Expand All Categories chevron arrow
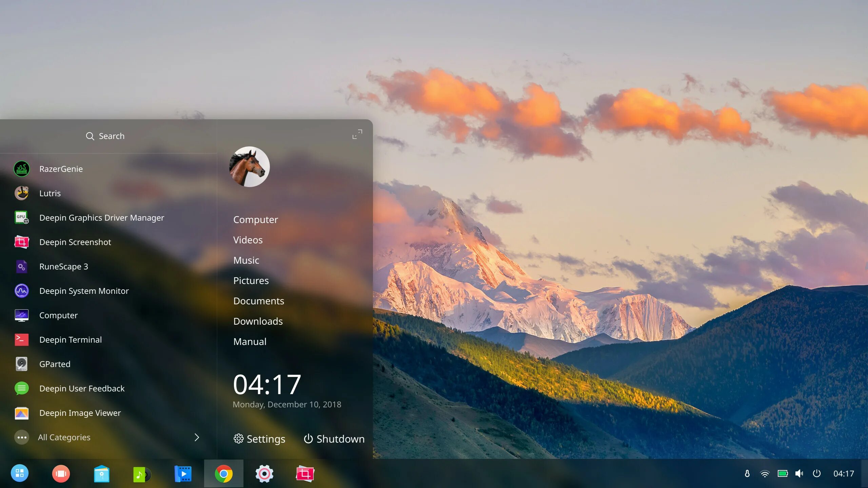The image size is (868, 488). 197,437
